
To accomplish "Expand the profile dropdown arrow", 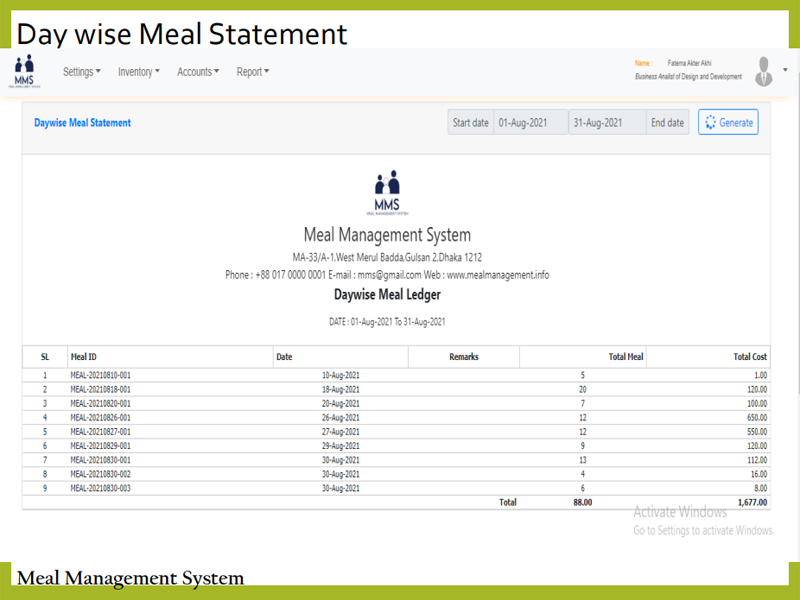I will [x=785, y=70].
